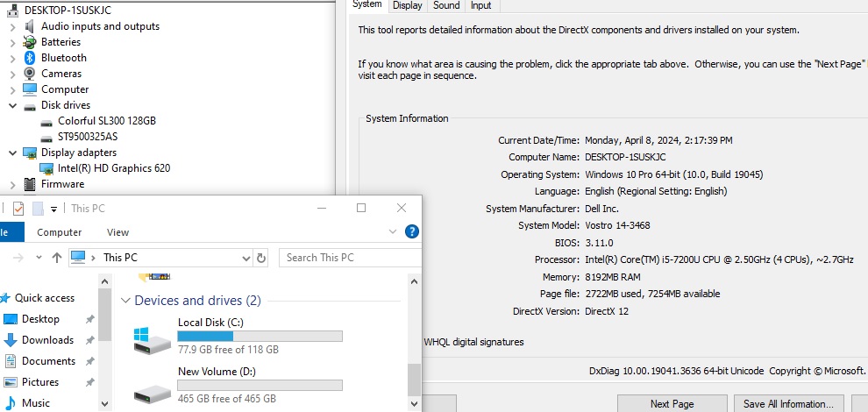Click the Search This PC field
Viewport: 868px width, 412px height.
point(342,258)
